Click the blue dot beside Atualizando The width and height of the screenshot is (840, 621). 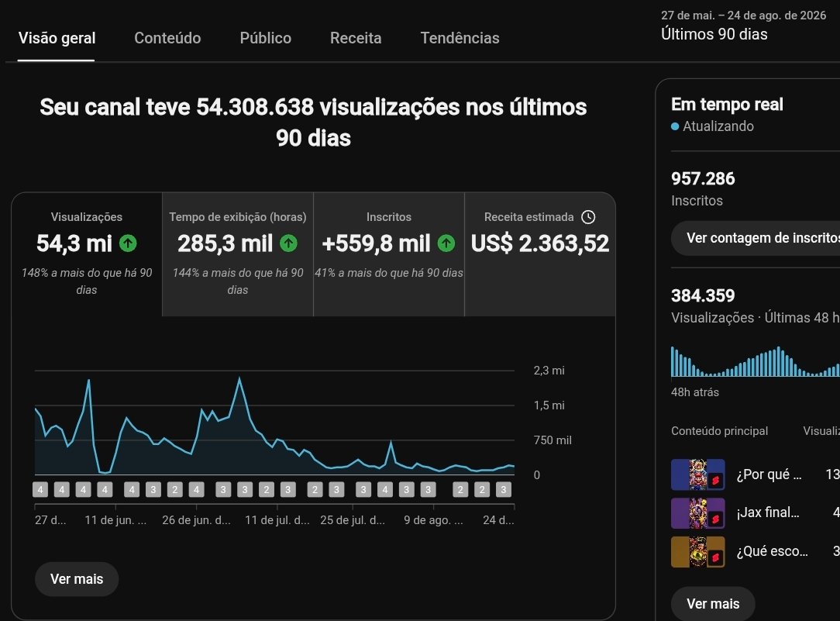[x=675, y=126]
